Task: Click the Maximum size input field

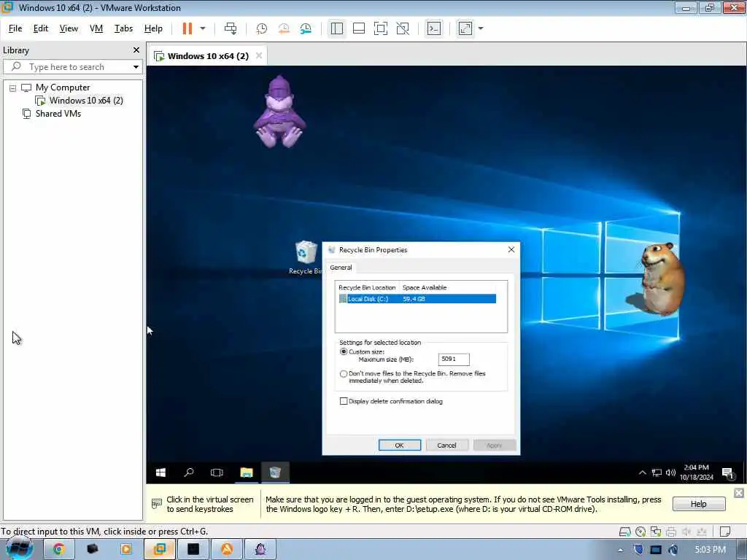Action: pos(454,359)
